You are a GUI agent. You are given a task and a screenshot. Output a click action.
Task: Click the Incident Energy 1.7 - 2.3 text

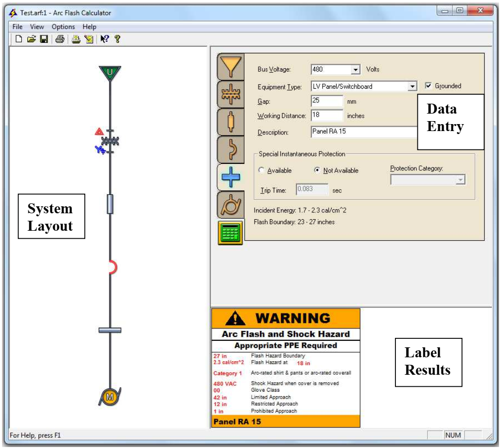click(300, 210)
